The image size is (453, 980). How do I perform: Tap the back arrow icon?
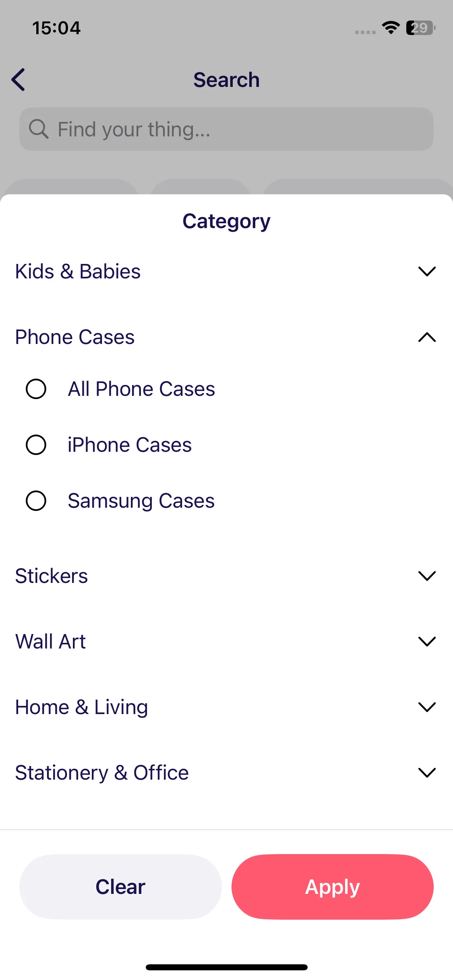(x=19, y=80)
